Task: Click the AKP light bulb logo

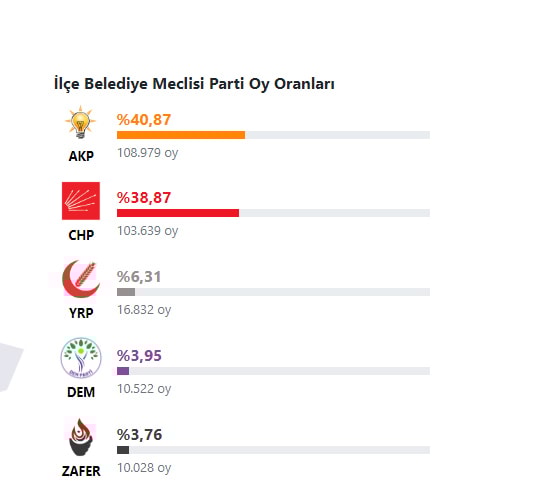Action: (81, 122)
